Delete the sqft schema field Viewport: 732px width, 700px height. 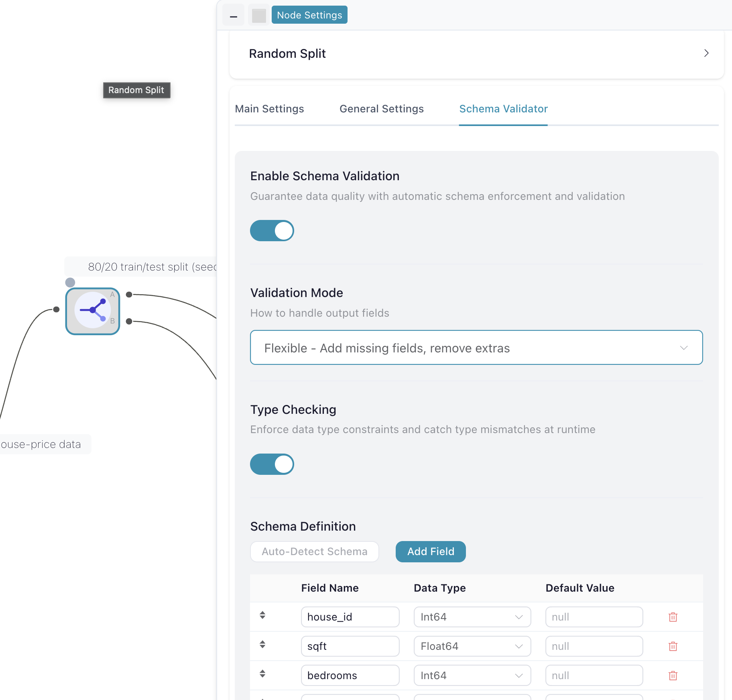tap(673, 646)
